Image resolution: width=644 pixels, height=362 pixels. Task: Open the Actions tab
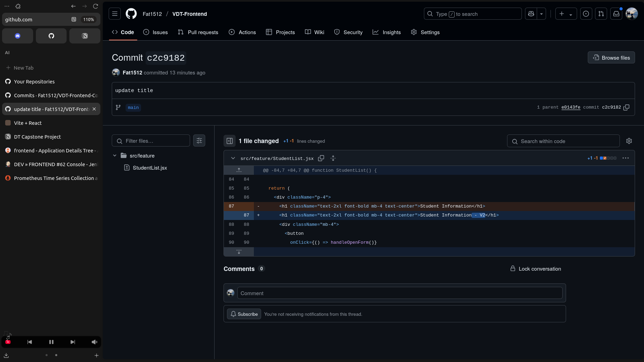coord(242,32)
